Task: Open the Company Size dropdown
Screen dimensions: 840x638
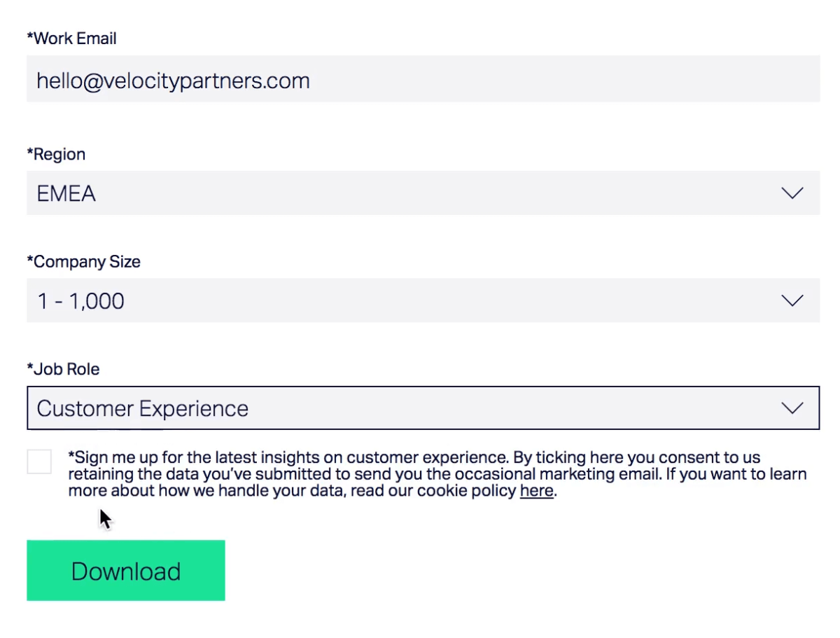Action: coord(423,300)
